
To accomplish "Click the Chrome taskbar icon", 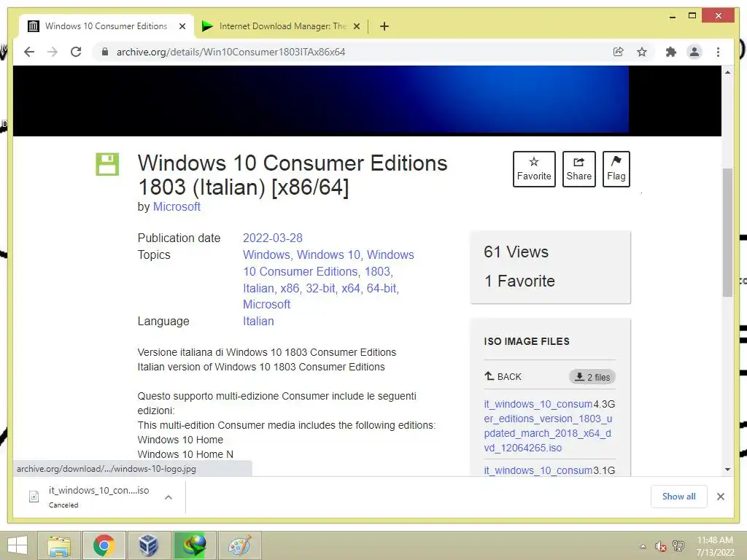I will pos(104,545).
